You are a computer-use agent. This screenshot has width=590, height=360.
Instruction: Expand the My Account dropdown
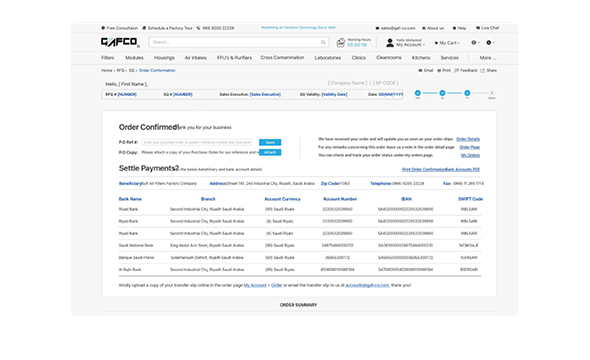tap(410, 45)
